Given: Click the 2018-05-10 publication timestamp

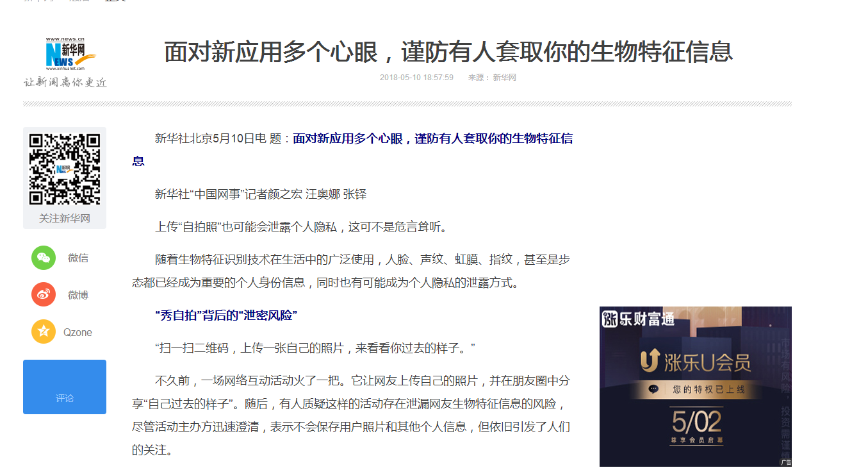Looking at the screenshot, I should tap(416, 78).
